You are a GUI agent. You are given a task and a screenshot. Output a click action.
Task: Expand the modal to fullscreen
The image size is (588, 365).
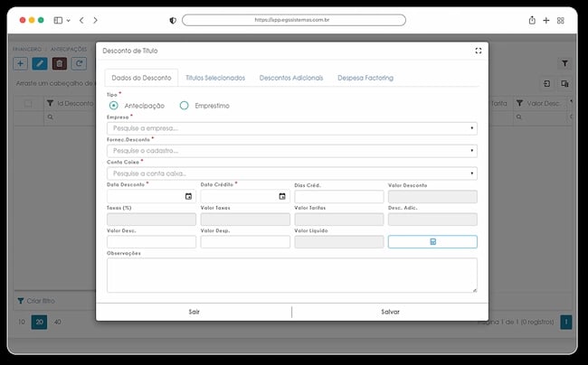tap(479, 51)
